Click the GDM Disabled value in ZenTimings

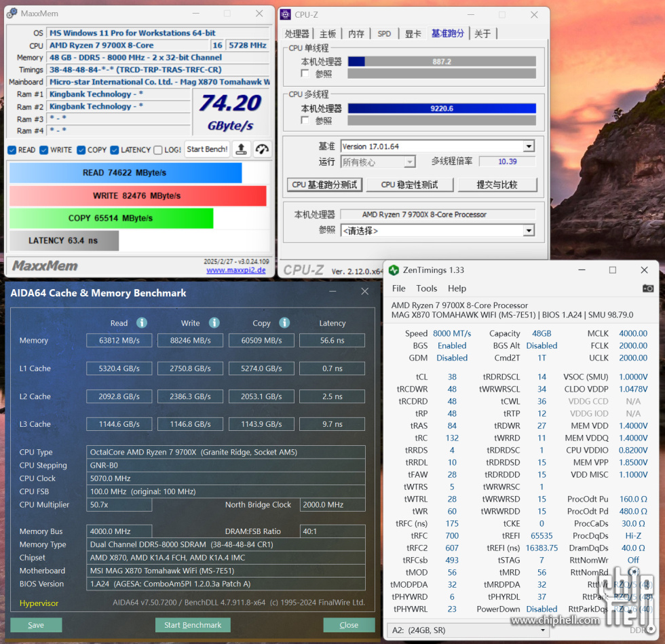tap(452, 358)
